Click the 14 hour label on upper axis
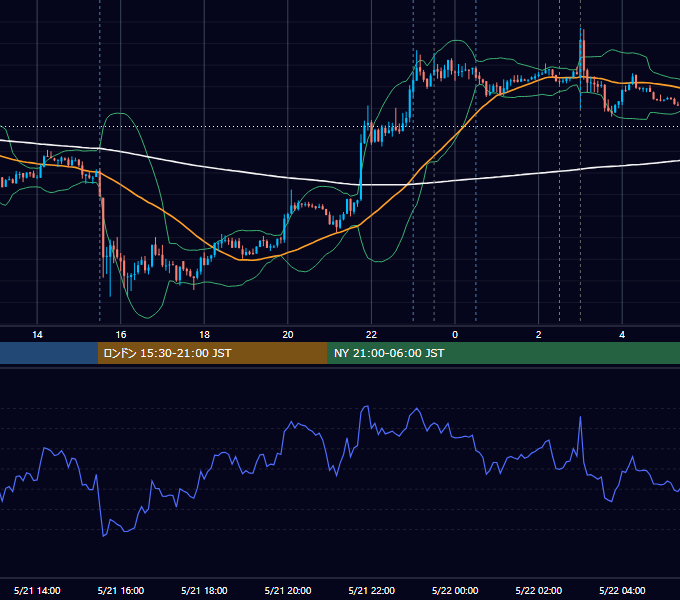 click(x=37, y=335)
